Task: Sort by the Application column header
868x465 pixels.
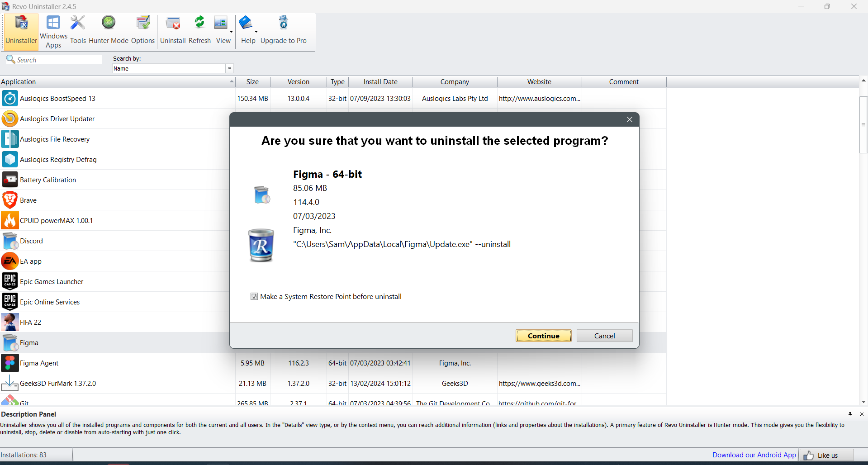Action: click(x=118, y=82)
